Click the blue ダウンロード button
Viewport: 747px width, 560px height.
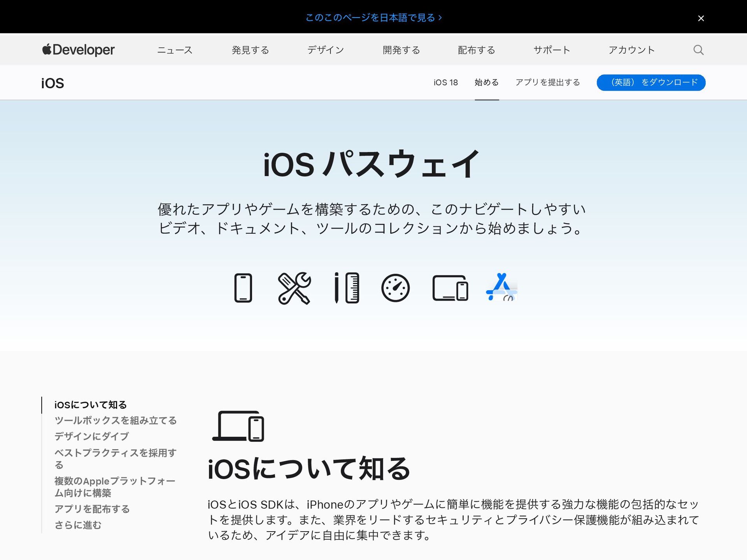pyautogui.click(x=651, y=82)
